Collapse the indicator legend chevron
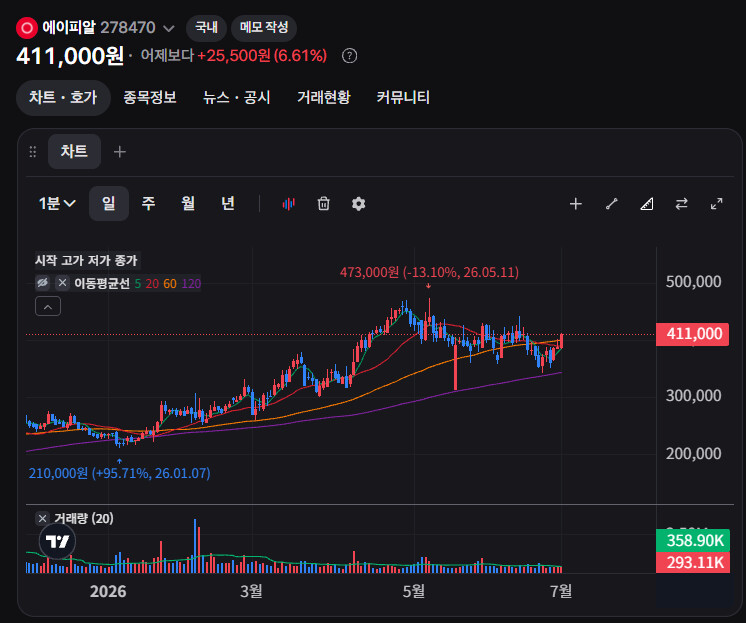Viewport: 746px width, 623px height. [x=48, y=307]
